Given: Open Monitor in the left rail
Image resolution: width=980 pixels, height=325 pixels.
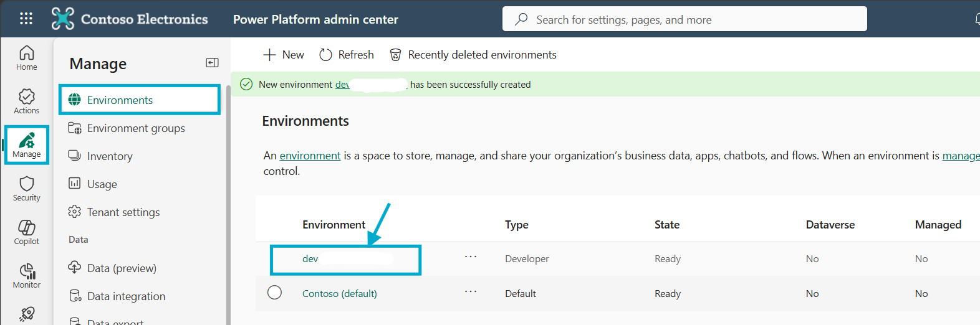Looking at the screenshot, I should pyautogui.click(x=26, y=276).
